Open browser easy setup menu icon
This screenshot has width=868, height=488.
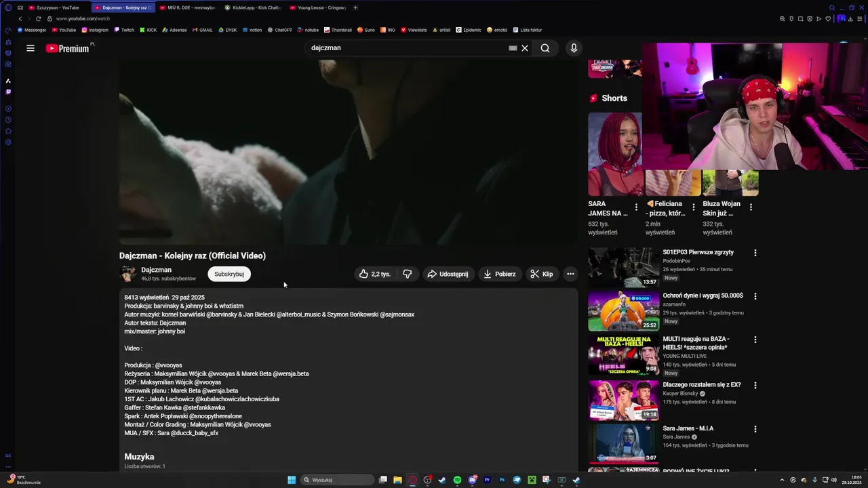pyautogui.click(x=861, y=19)
